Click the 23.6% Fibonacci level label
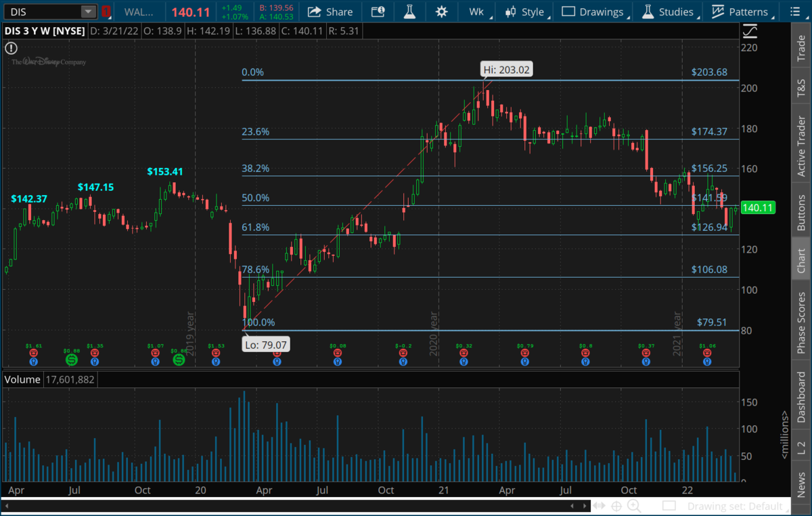812x516 pixels. pyautogui.click(x=256, y=132)
